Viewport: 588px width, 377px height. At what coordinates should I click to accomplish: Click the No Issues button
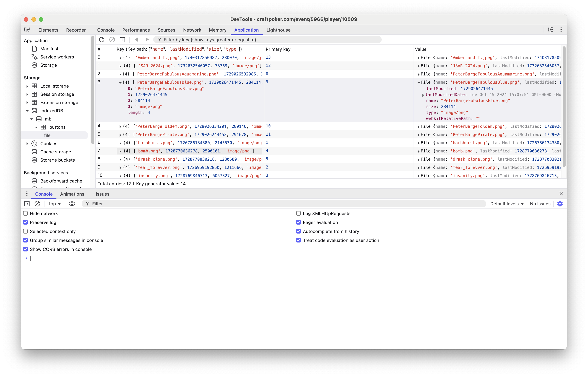coord(540,204)
